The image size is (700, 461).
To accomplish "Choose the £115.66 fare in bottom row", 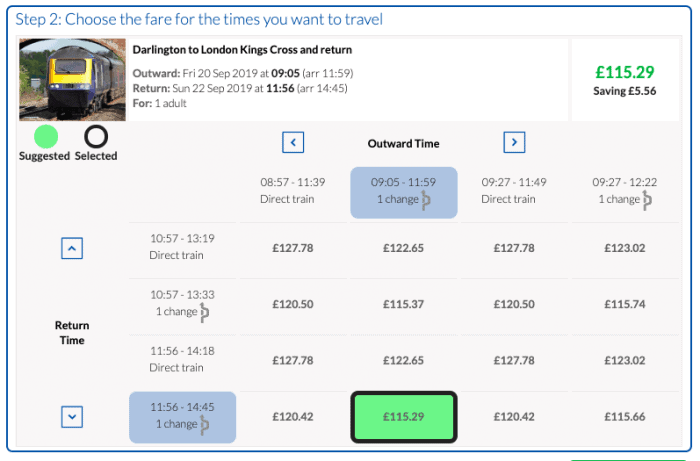I will pos(625,416).
